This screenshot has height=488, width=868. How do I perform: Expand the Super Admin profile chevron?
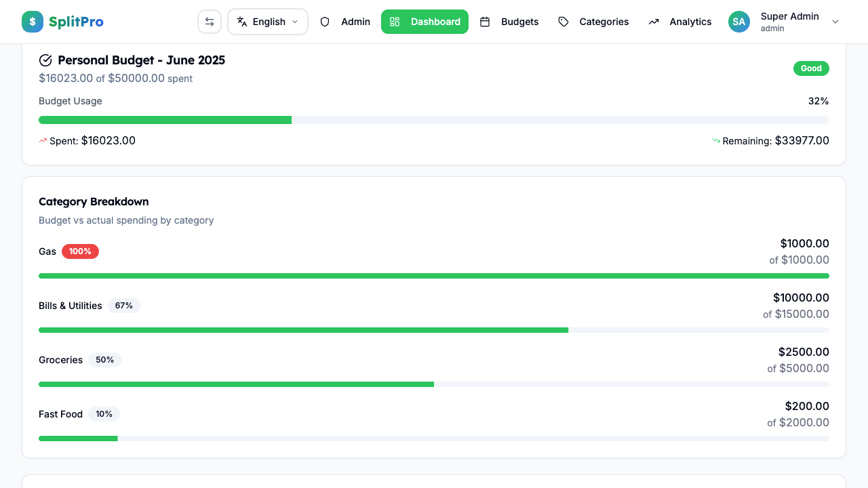pos(835,22)
